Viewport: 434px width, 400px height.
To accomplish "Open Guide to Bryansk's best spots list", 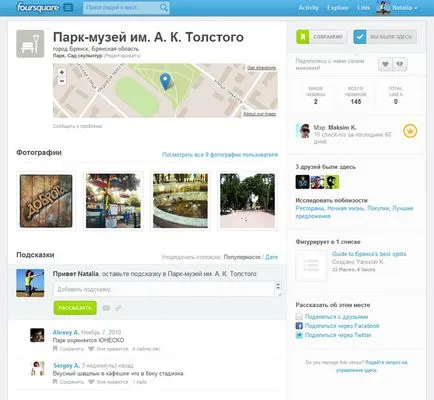I will click(369, 254).
